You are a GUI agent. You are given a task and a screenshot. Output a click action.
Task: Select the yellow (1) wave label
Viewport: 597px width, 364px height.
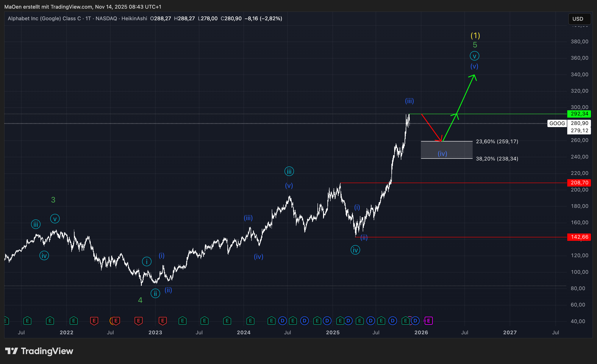click(475, 36)
